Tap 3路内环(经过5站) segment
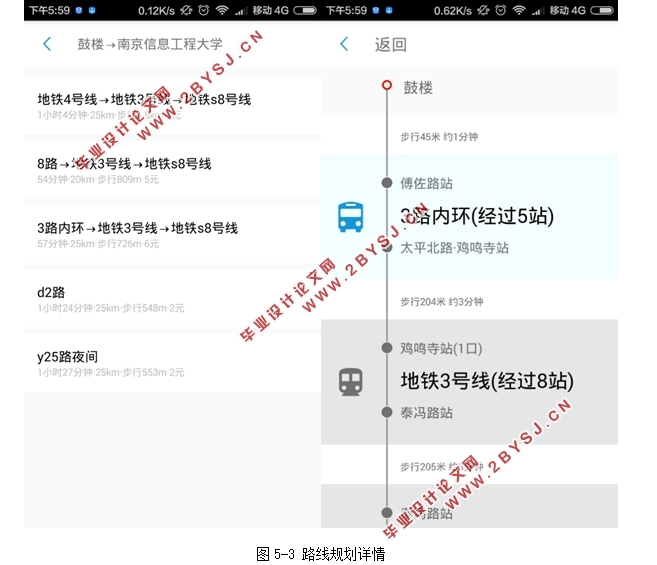This screenshot has width=657, height=565. [477, 216]
